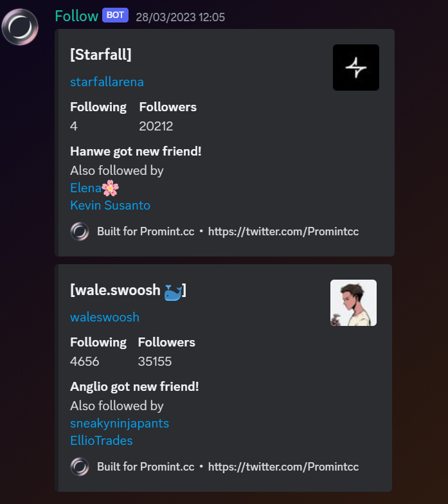Open Kevin Susanto's profile link
The width and height of the screenshot is (448, 504).
click(x=111, y=205)
